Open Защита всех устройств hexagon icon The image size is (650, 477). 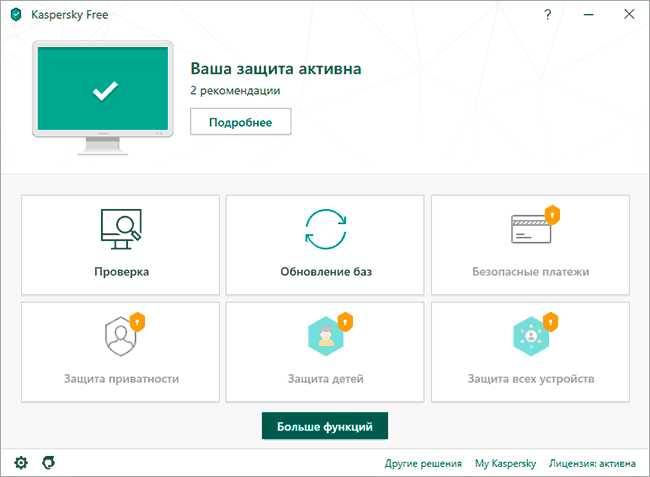click(x=531, y=336)
